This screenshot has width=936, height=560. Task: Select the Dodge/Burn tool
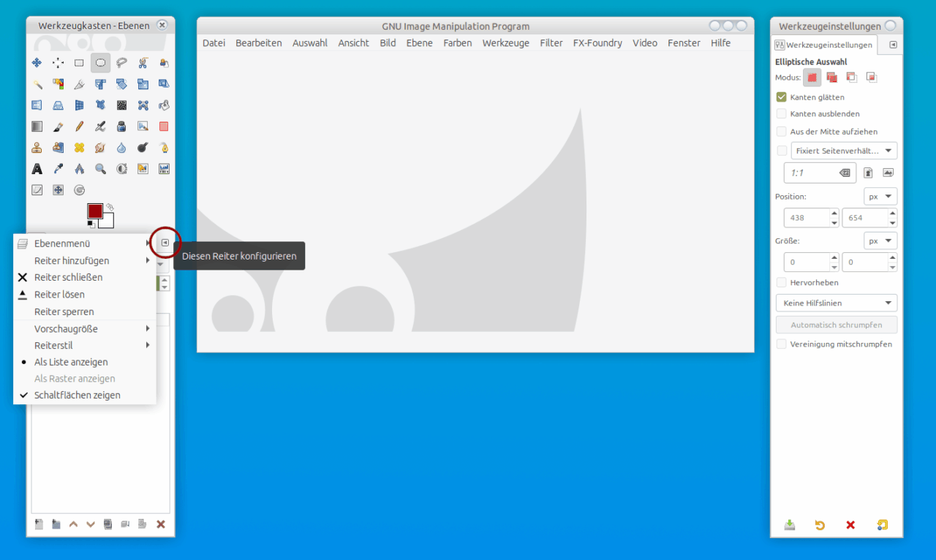143,148
